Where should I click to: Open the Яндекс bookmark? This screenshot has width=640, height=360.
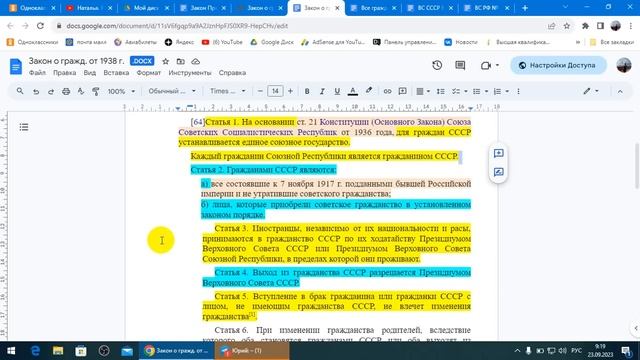(x=179, y=42)
